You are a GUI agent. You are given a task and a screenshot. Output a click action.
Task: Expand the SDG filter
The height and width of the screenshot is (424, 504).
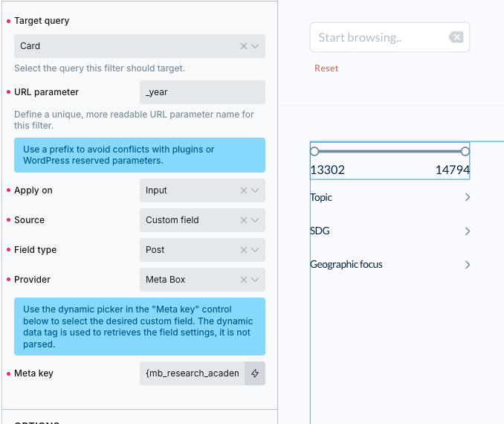click(x=467, y=231)
